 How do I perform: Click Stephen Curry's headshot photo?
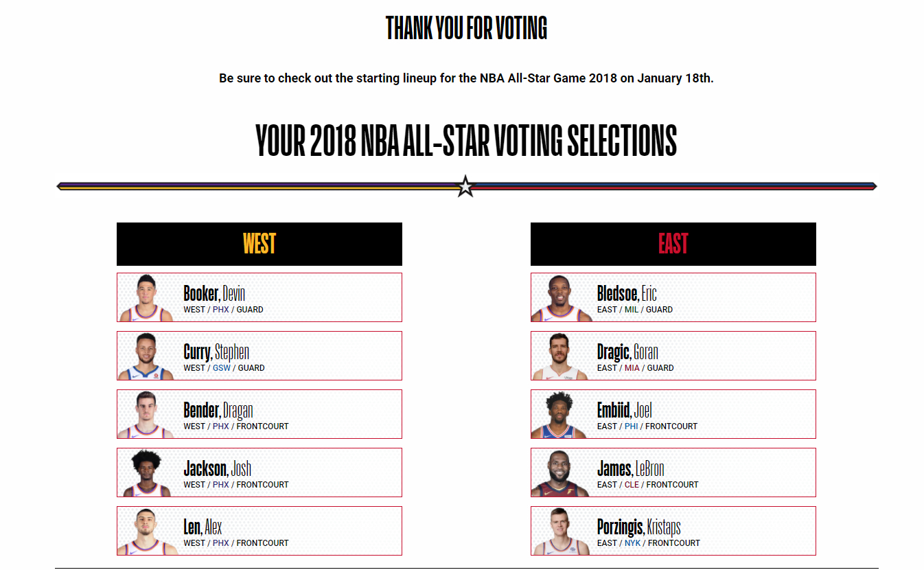pyautogui.click(x=146, y=356)
